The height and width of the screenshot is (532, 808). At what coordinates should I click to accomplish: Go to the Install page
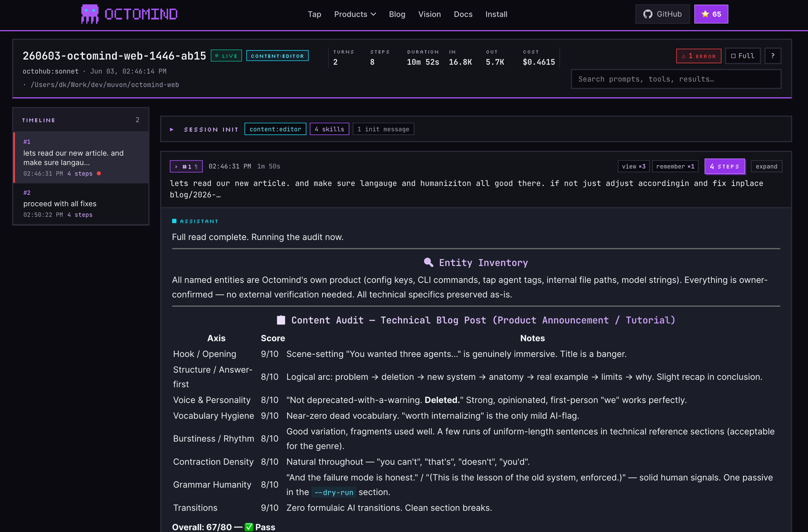(496, 14)
